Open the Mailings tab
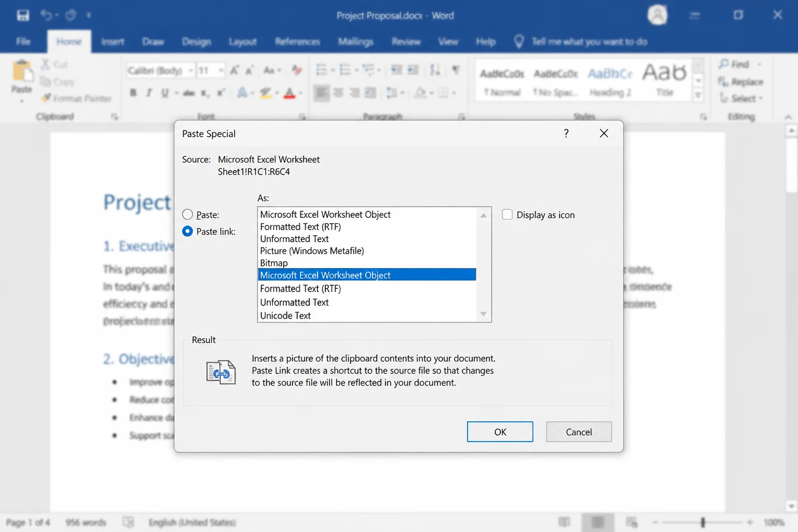This screenshot has height=532, width=798. click(355, 42)
